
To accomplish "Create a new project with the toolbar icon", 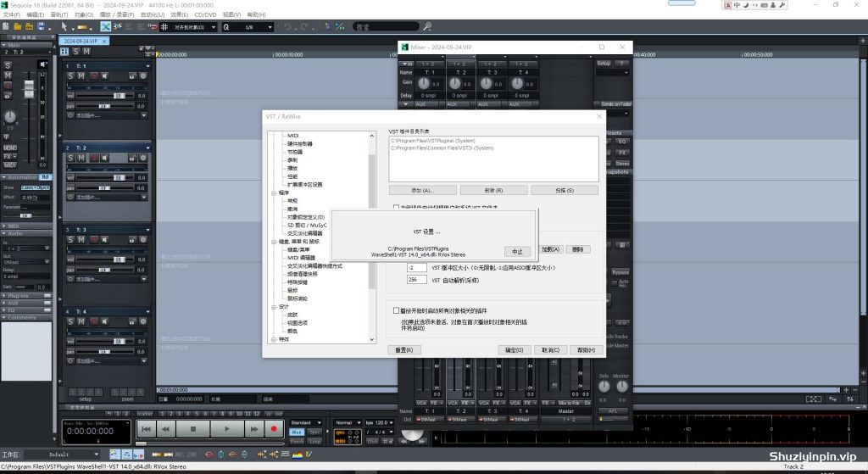I will [6, 26].
